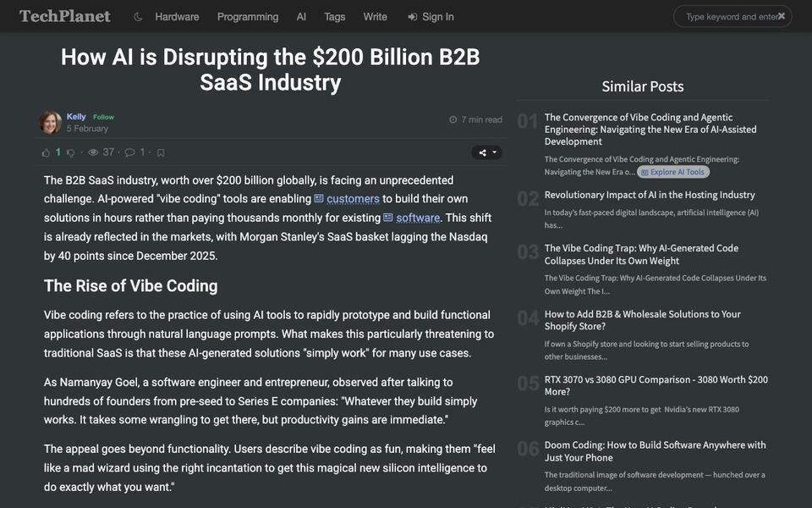Image resolution: width=812 pixels, height=508 pixels.
Task: Click the '7 min read' label
Action: point(481,119)
